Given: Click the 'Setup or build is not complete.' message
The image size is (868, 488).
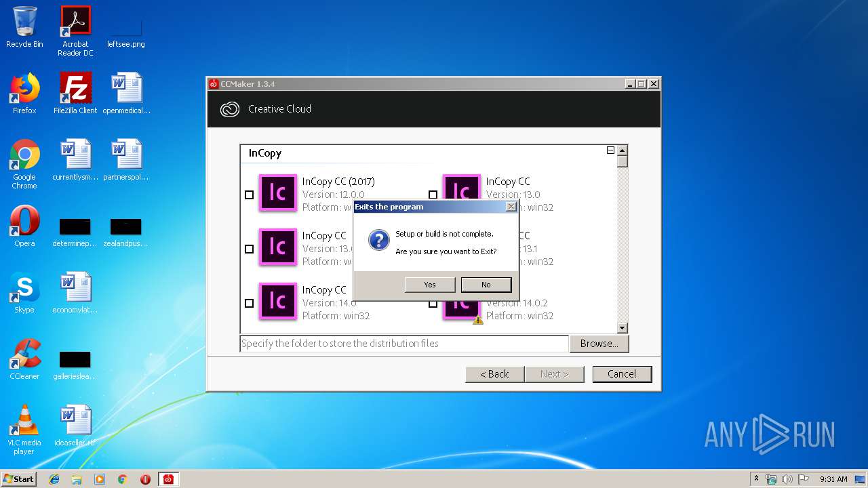Looking at the screenshot, I should point(445,234).
